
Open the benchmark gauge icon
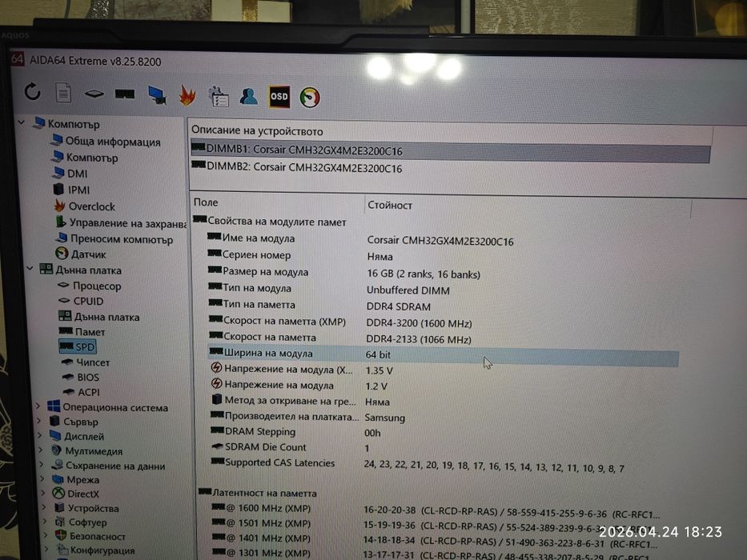pyautogui.click(x=310, y=97)
